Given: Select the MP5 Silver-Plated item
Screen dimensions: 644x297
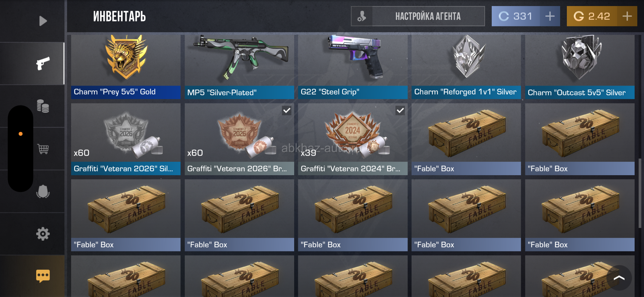Looking at the screenshot, I should coord(239,67).
